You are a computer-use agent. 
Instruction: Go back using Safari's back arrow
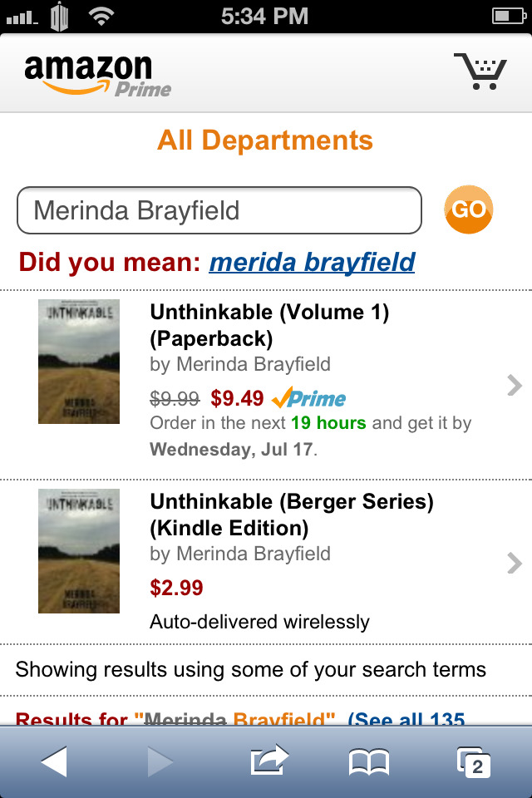(x=54, y=761)
